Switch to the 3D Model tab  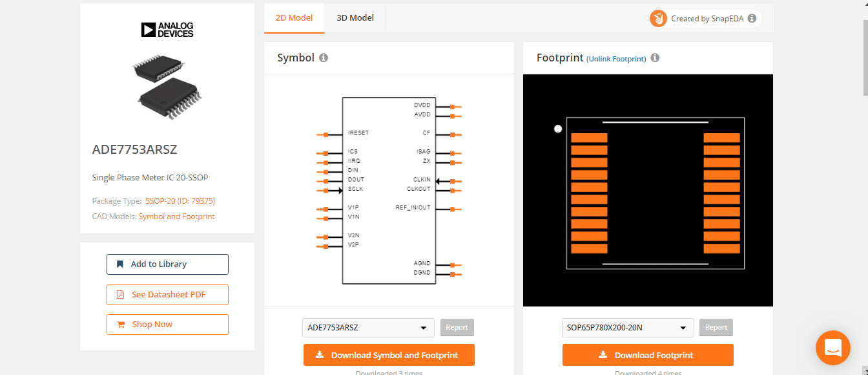pos(355,17)
